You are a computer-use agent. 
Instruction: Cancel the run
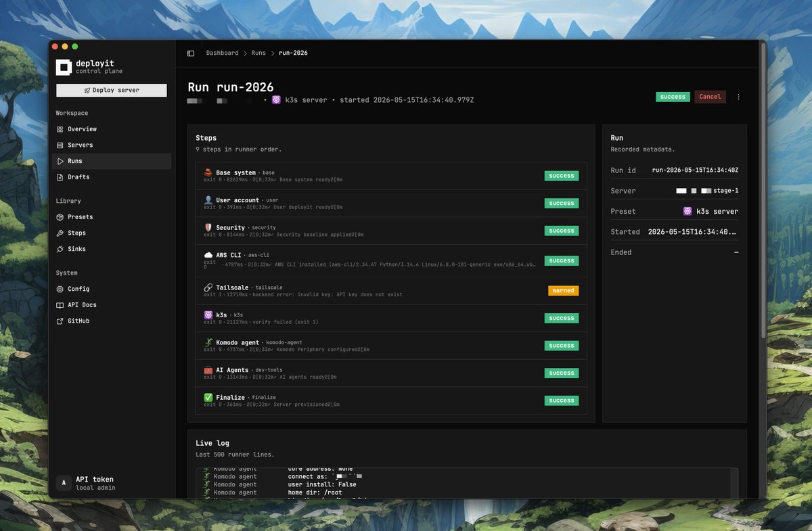pos(710,97)
